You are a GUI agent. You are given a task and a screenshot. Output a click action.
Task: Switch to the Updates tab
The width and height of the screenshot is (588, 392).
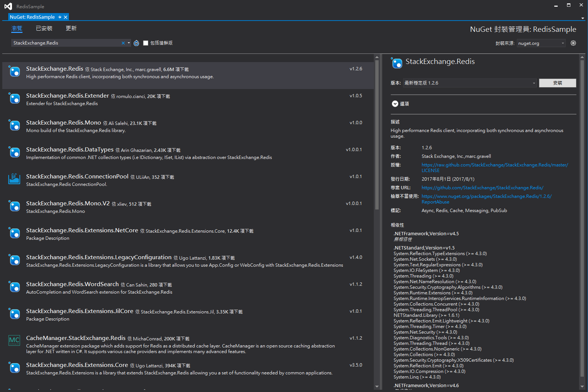click(x=71, y=28)
